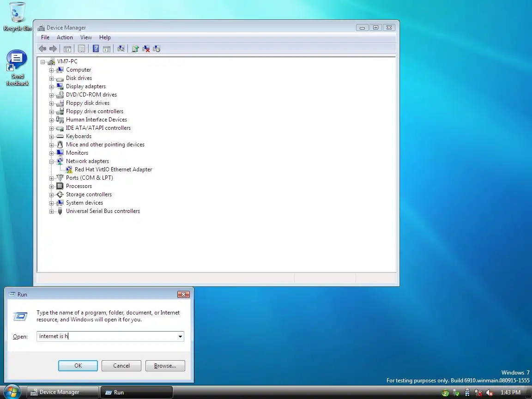Select the DVD/CD-ROM drives disc icon
The height and width of the screenshot is (399, 532).
[x=60, y=95]
